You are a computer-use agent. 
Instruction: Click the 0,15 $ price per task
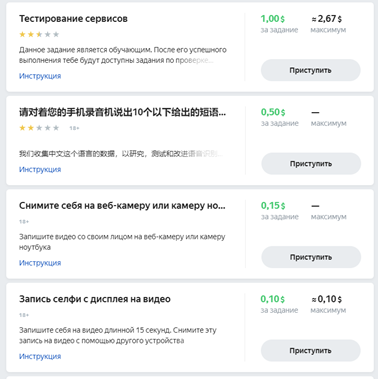273,206
